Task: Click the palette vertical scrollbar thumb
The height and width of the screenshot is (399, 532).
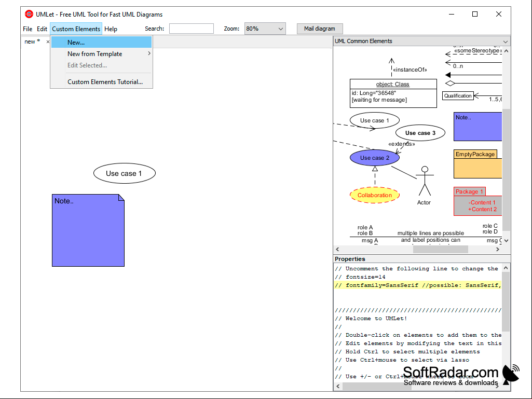Action: point(506,170)
